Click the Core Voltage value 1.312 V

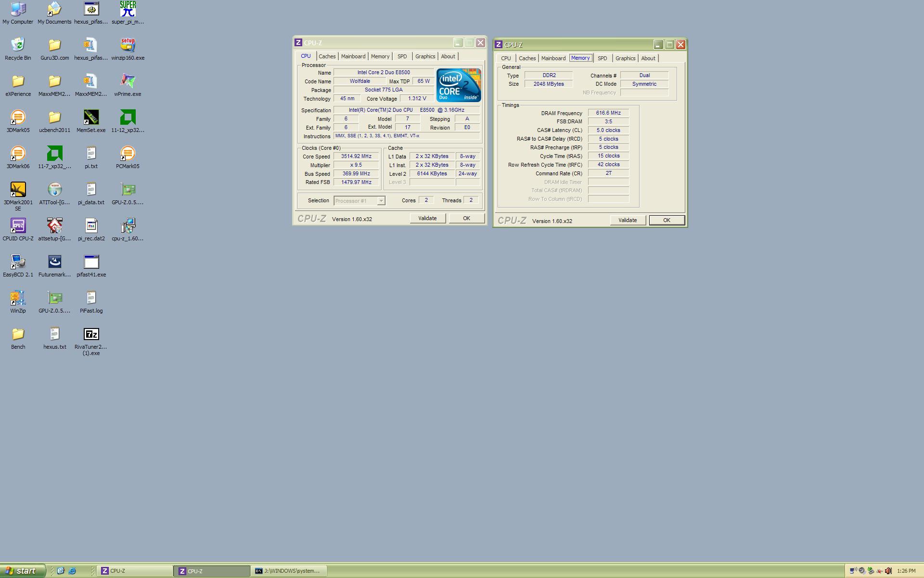[x=417, y=98]
